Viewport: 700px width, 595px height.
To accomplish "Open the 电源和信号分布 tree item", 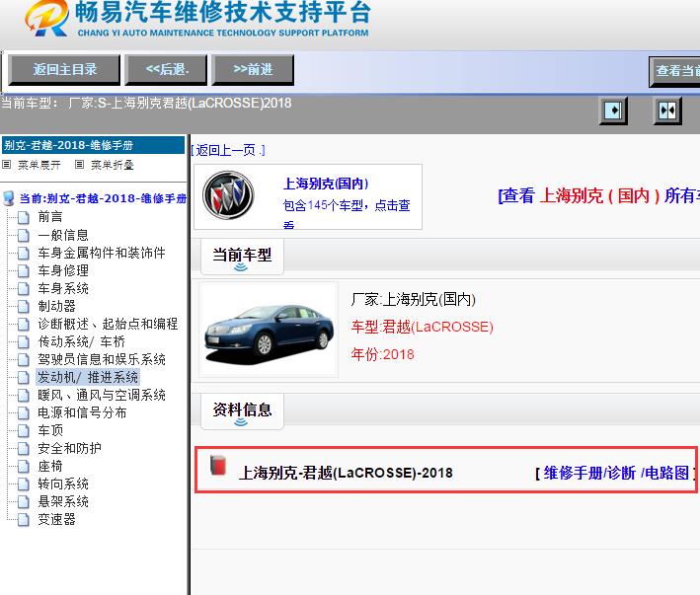I will click(82, 412).
